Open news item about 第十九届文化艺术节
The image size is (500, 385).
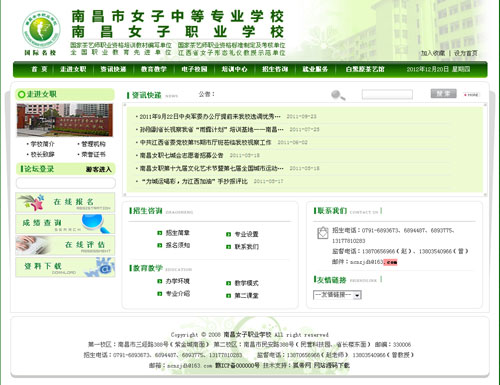pyautogui.click(x=211, y=168)
